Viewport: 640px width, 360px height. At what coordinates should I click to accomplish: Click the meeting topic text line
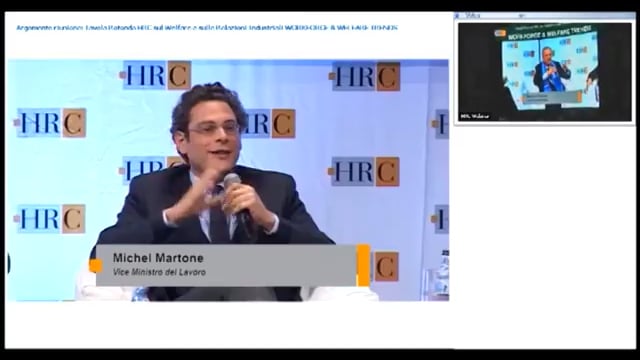pos(207,28)
